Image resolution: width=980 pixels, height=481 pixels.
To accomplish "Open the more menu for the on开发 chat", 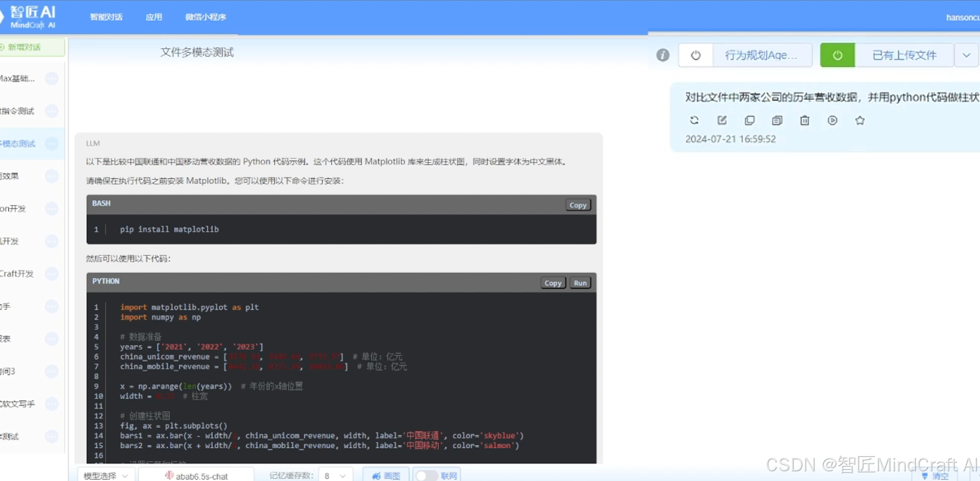I will (x=52, y=209).
